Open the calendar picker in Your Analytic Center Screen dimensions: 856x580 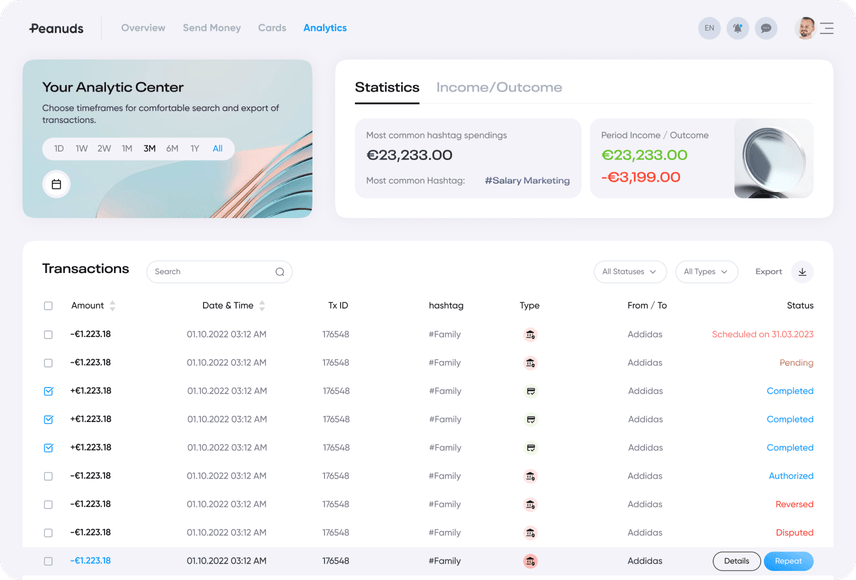point(57,184)
